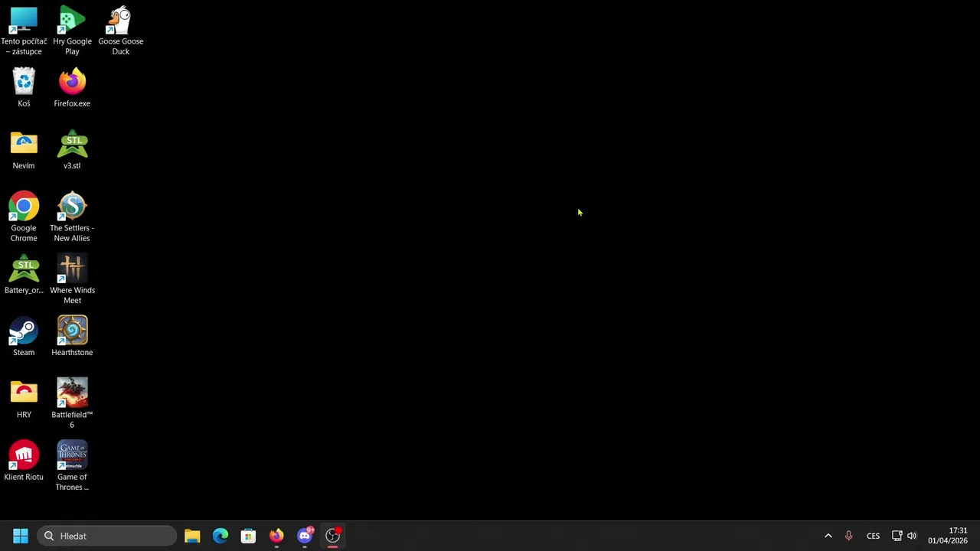Open OBS Studio from the taskbar
Viewport: 980px width, 551px height.
[333, 536]
